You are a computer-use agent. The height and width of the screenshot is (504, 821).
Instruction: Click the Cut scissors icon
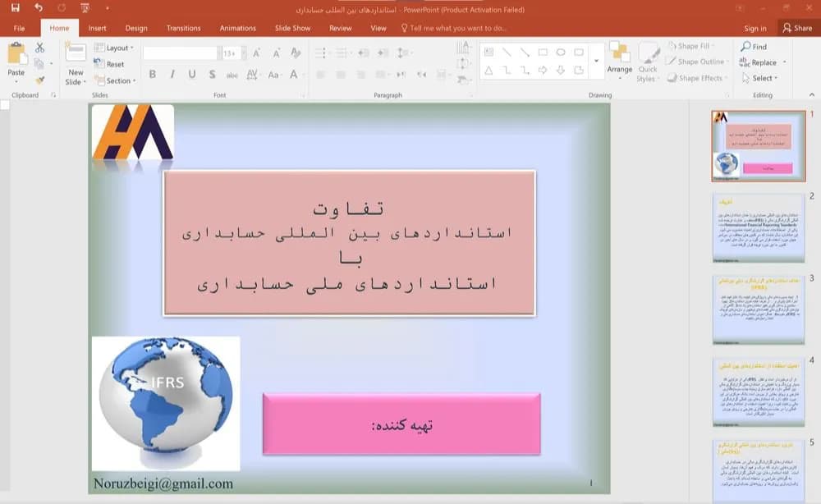(x=39, y=48)
